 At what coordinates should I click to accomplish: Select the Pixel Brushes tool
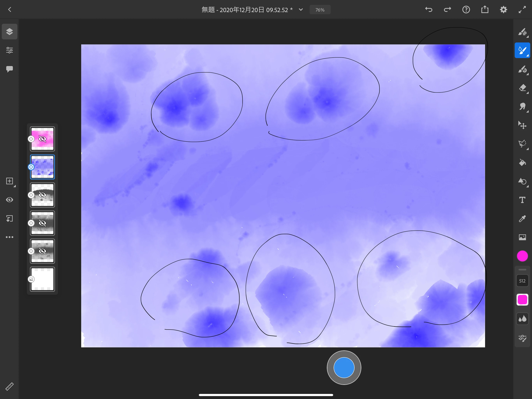coord(522,32)
